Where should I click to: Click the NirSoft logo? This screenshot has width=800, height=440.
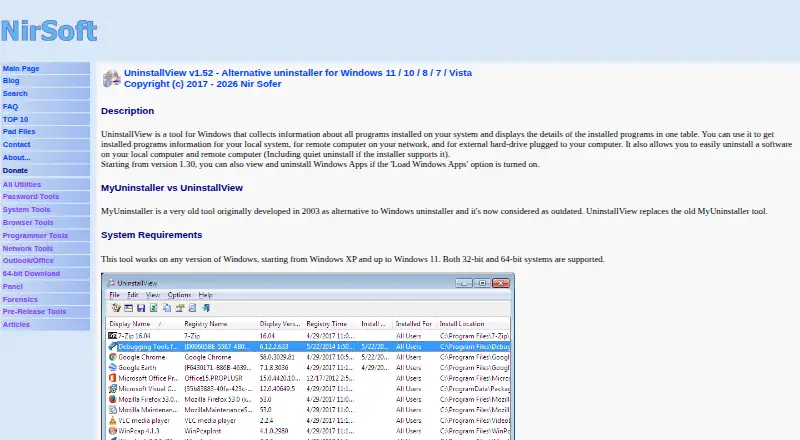49,31
